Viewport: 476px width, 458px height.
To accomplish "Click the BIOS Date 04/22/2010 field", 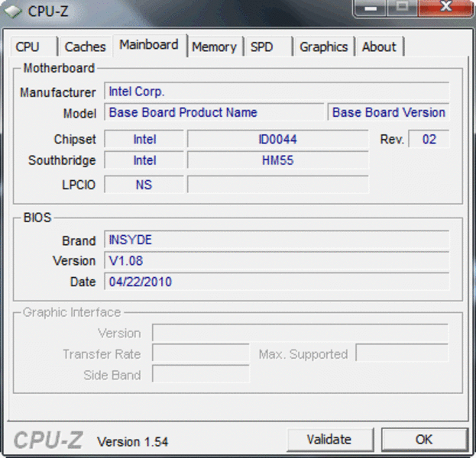I will tap(277, 282).
